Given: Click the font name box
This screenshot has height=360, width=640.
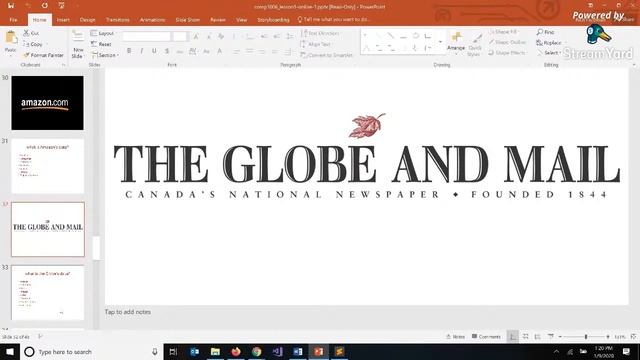Looking at the screenshot, I should pyautogui.click(x=147, y=36).
